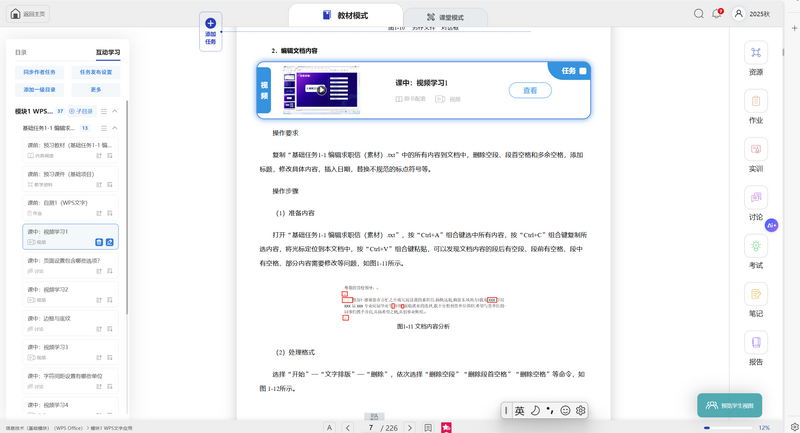Screen dimensions: 800x433
Task: Adjust the zoom slider in bottom bar
Action: (x=728, y=428)
